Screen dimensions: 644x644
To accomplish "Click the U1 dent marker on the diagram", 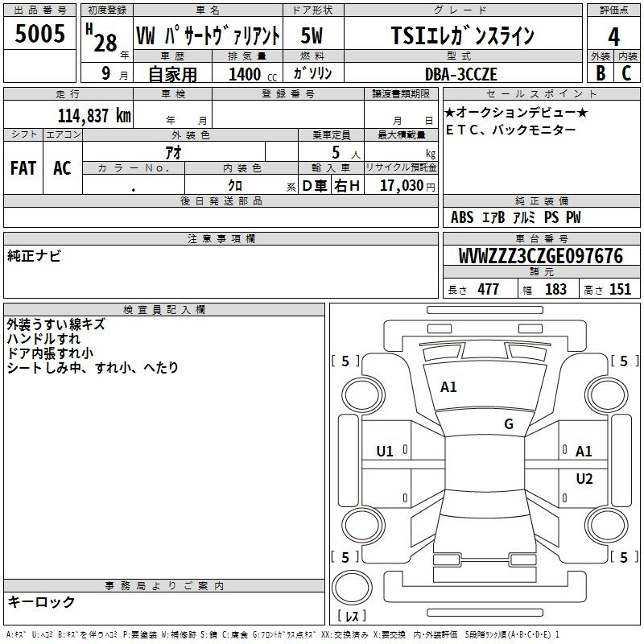I will tap(385, 452).
